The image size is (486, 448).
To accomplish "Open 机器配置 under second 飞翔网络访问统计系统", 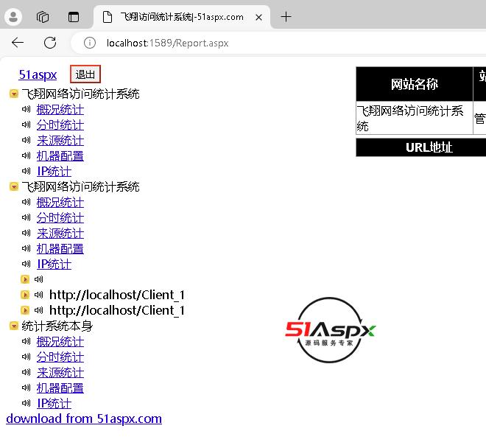I will (x=60, y=248).
